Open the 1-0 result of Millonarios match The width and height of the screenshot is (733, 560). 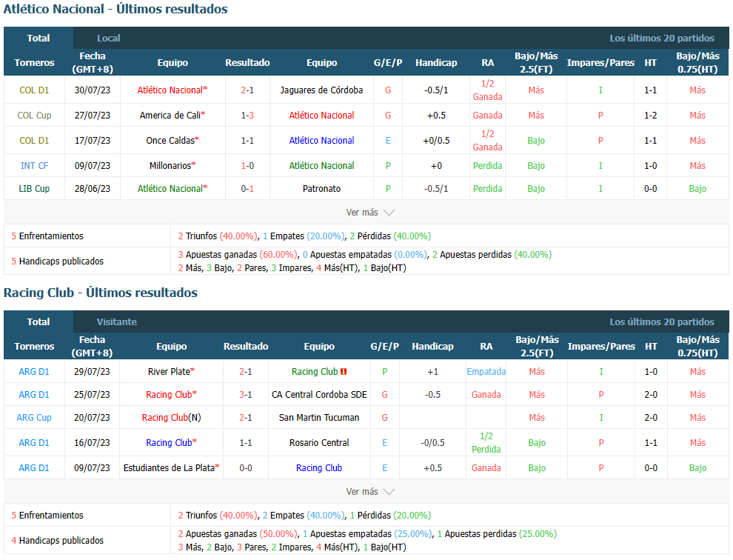(x=247, y=166)
